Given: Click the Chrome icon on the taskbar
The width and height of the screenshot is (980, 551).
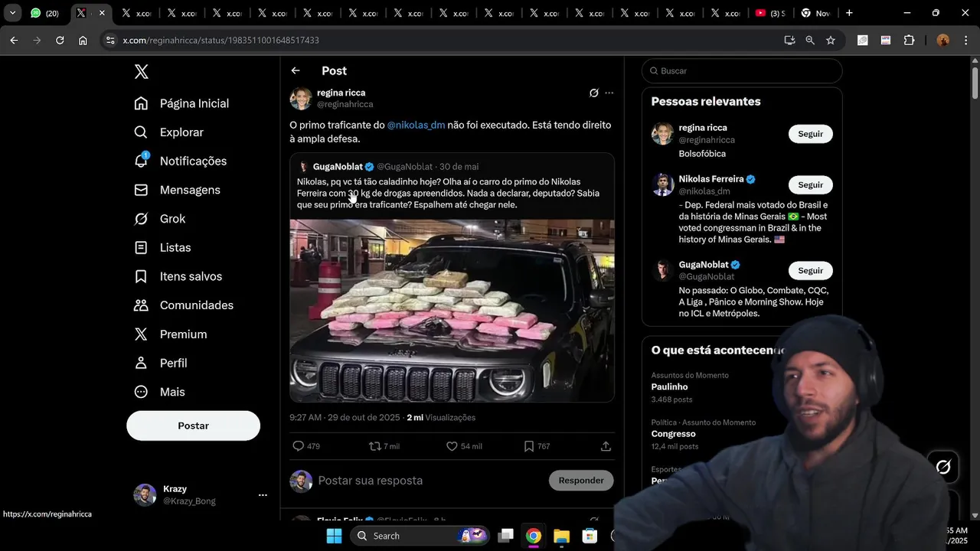Looking at the screenshot, I should pyautogui.click(x=534, y=536).
